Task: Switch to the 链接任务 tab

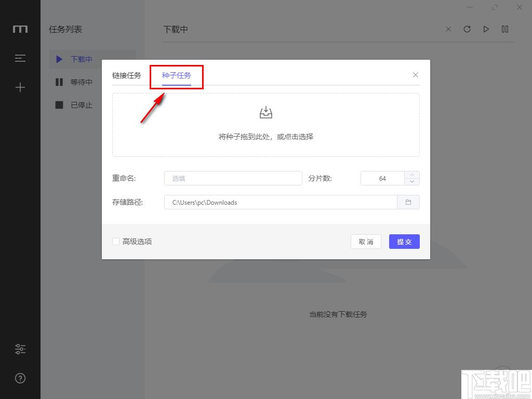Action: point(127,75)
